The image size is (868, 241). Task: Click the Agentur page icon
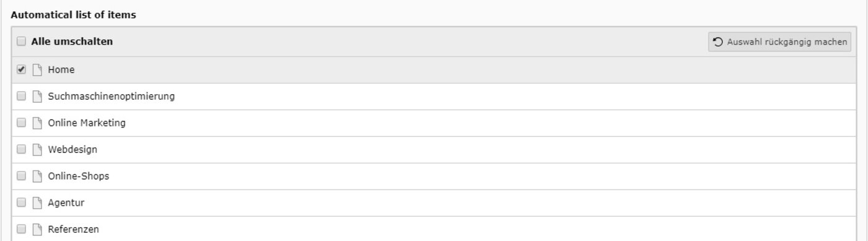point(37,203)
